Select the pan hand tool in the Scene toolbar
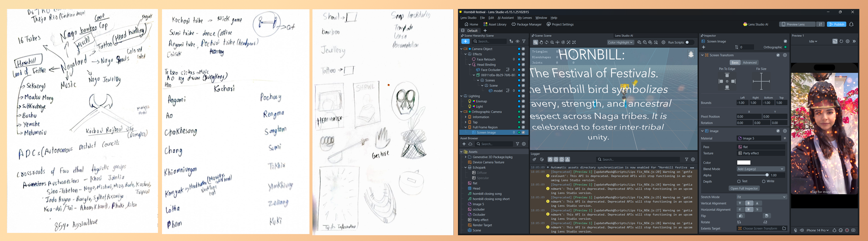This screenshot has width=868, height=241. coord(541,43)
